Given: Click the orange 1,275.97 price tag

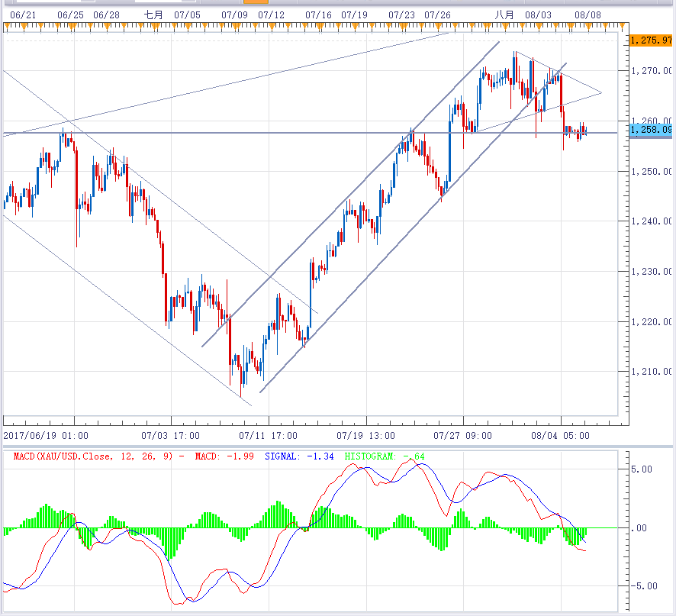Looking at the screenshot, I should [651, 40].
